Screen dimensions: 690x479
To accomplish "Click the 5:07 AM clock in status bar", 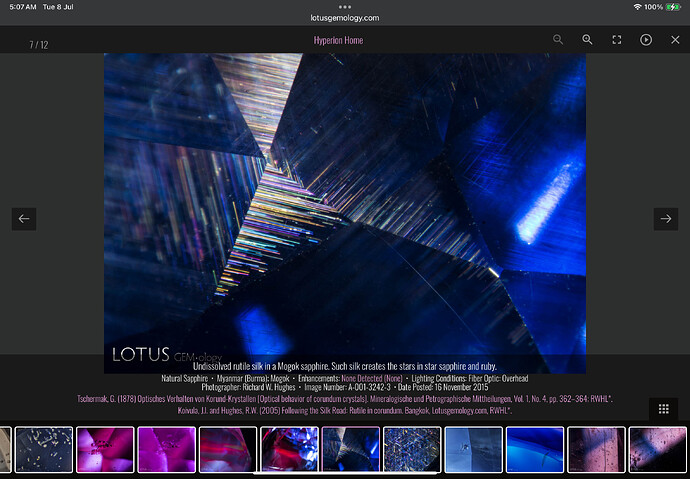I will click(23, 7).
